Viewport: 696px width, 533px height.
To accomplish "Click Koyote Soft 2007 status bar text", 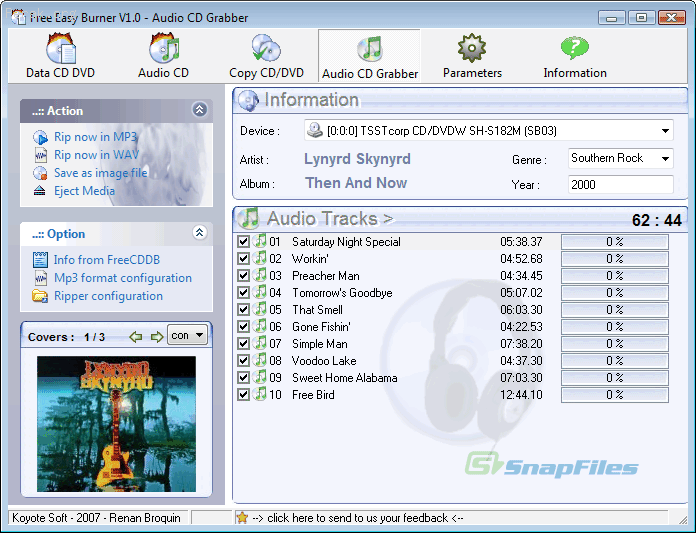I will point(96,518).
